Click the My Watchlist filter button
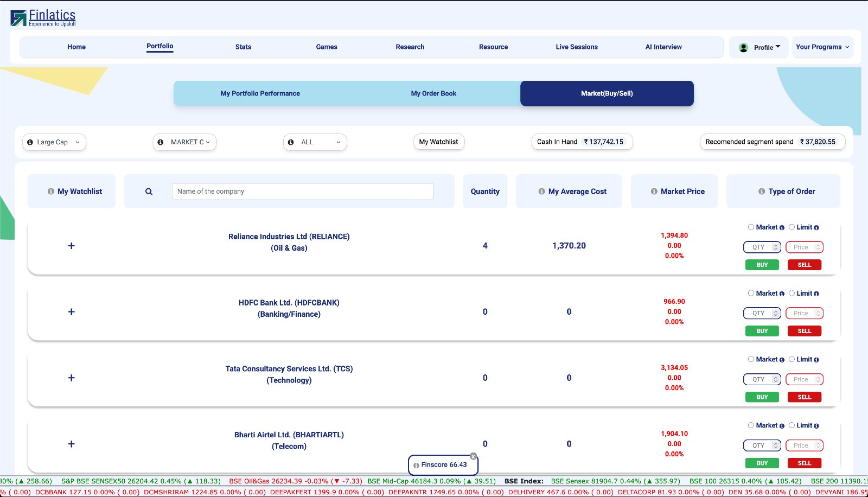Screen dimensions: 868x497 pos(438,142)
